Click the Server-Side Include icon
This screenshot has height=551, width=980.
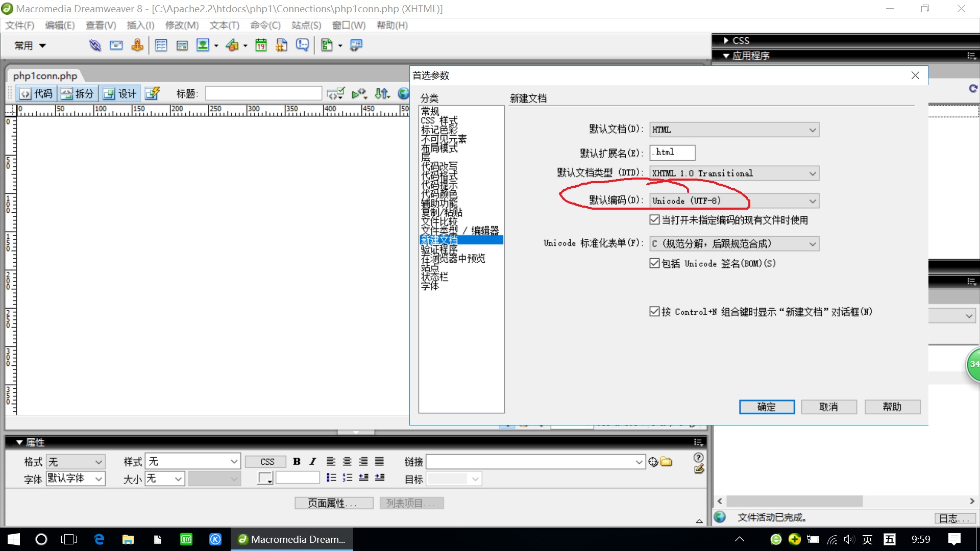tap(281, 45)
